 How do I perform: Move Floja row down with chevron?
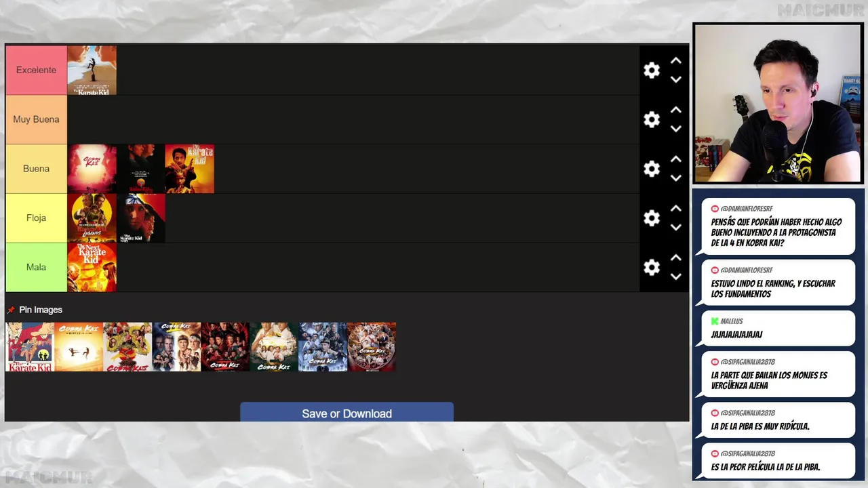coord(675,228)
